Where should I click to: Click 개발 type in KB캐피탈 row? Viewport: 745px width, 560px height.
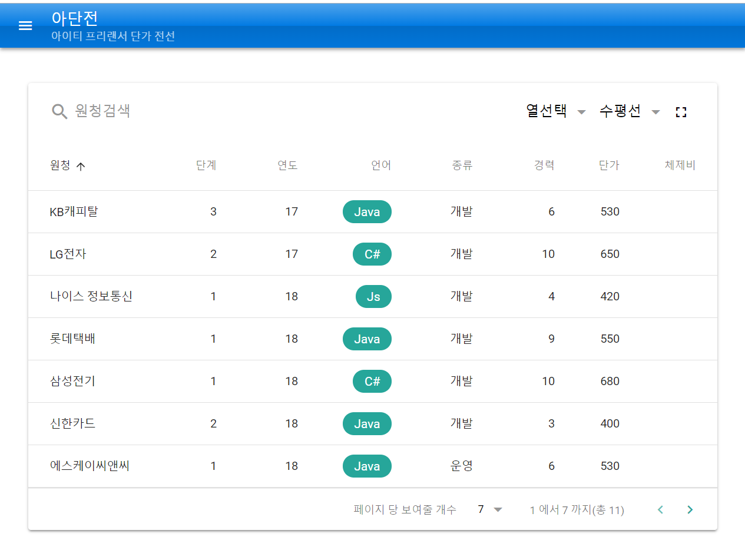(462, 212)
